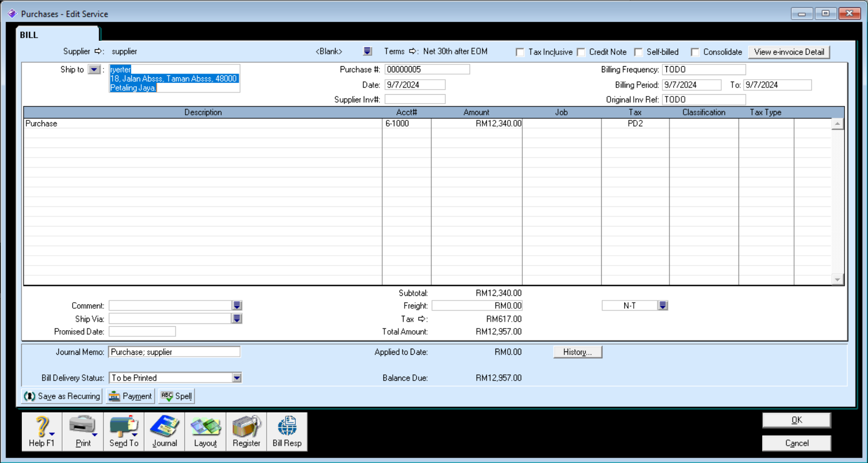868x463 pixels.
Task: Expand the Bill Delivery Status dropdown
Action: [x=236, y=378]
